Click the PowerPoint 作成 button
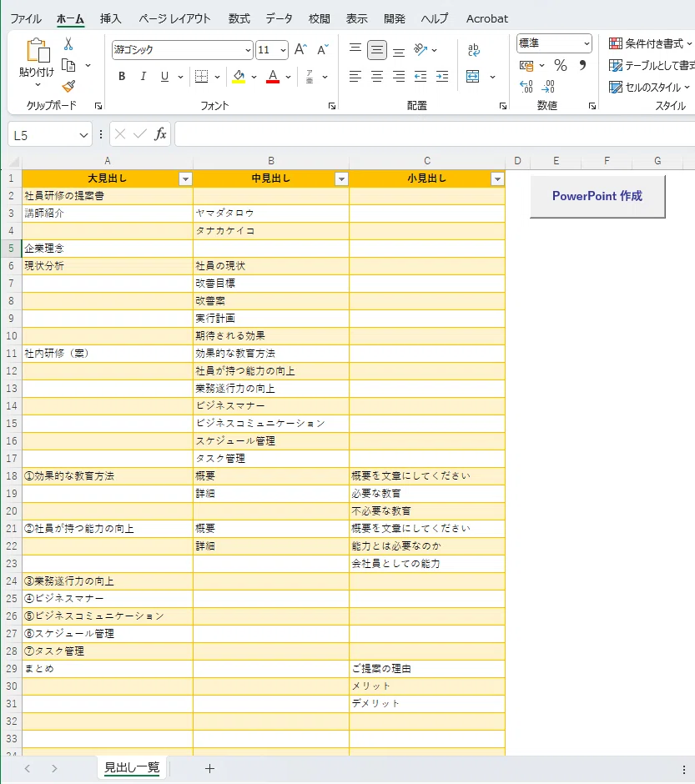Viewport: 695px width, 784px height. coord(597,196)
